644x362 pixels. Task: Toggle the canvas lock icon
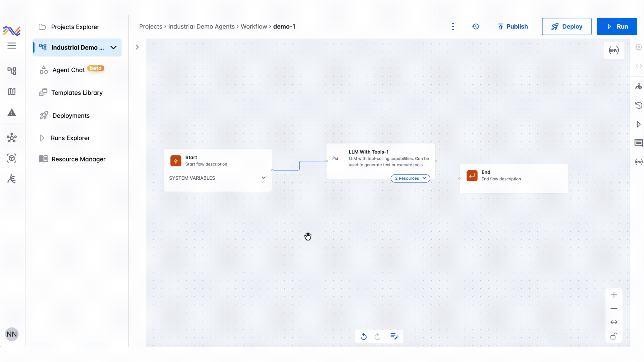[x=614, y=336]
